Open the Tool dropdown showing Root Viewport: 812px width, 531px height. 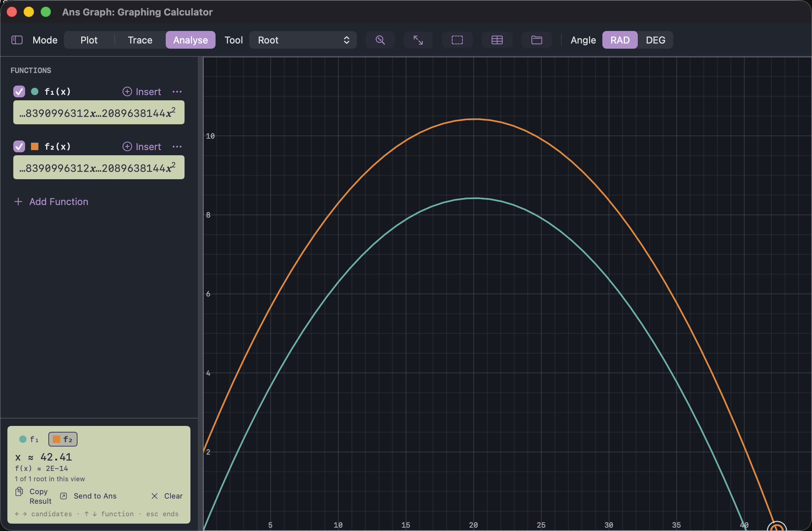coord(303,40)
